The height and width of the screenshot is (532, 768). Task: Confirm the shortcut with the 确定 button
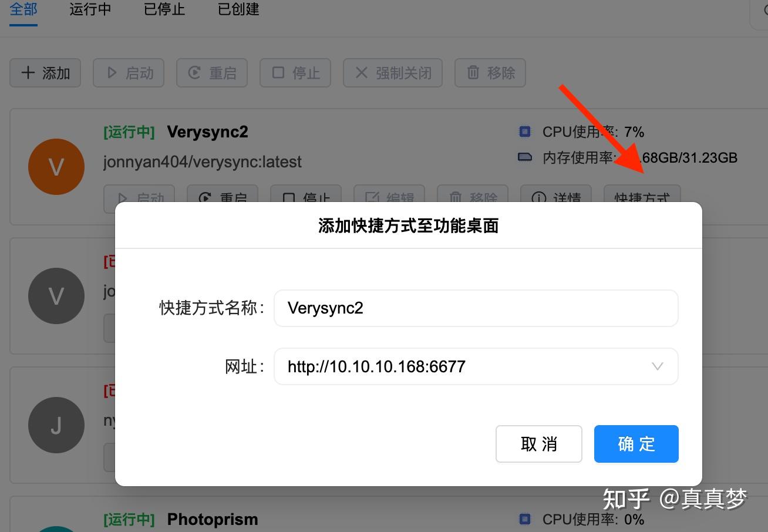click(x=636, y=444)
